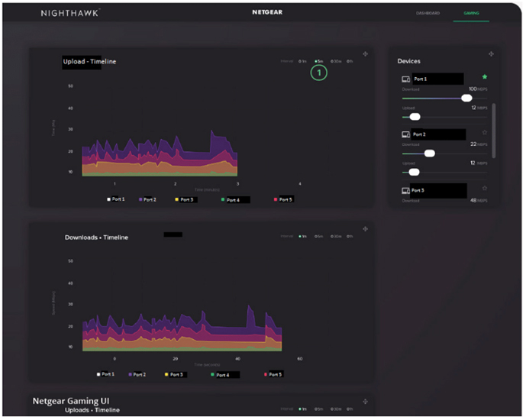Click Port 2 upload speed slider handle

(415, 172)
